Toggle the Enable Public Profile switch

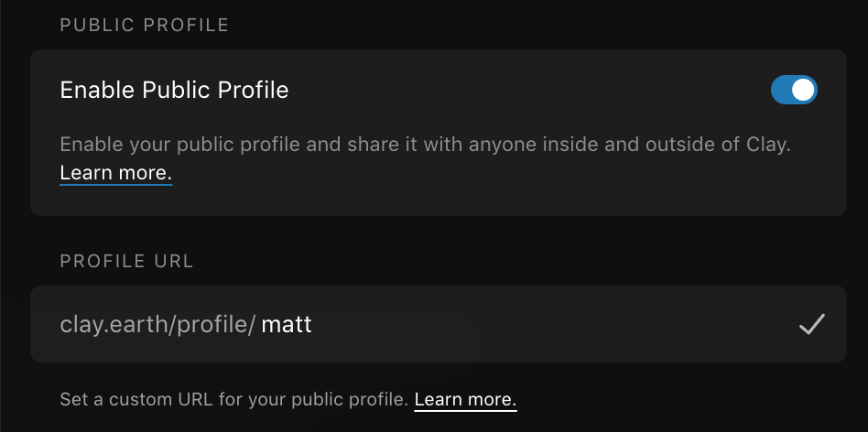coord(793,90)
